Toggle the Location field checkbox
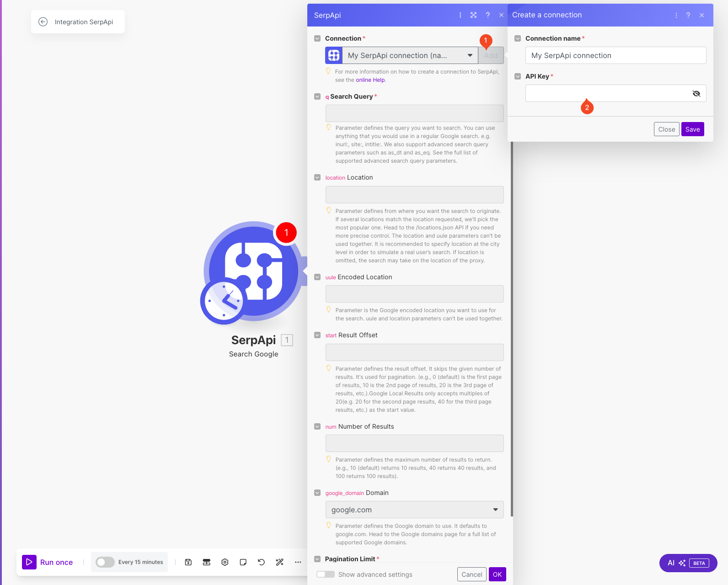This screenshot has height=585, width=728. (317, 177)
